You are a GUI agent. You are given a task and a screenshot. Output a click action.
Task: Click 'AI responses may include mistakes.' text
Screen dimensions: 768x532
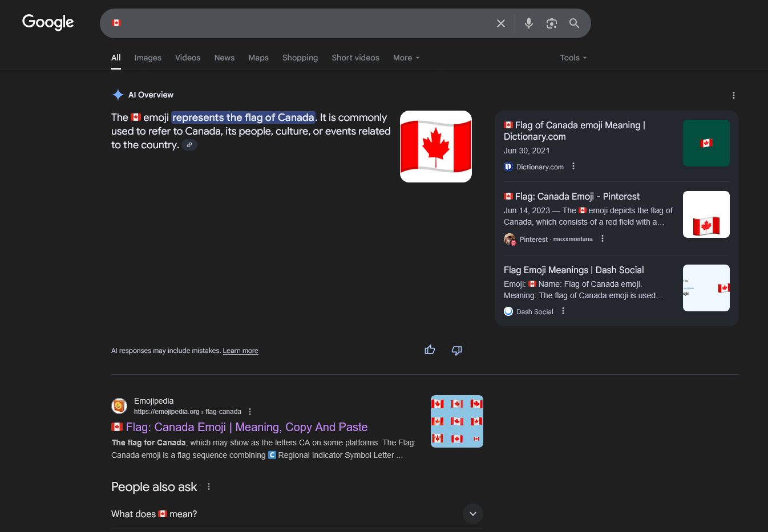pyautogui.click(x=166, y=351)
